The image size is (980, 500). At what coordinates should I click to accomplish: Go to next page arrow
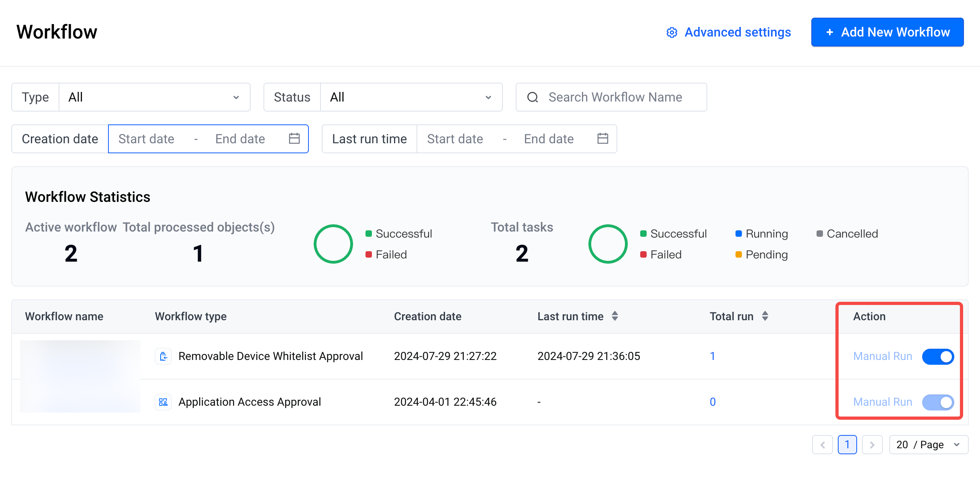[x=872, y=445]
